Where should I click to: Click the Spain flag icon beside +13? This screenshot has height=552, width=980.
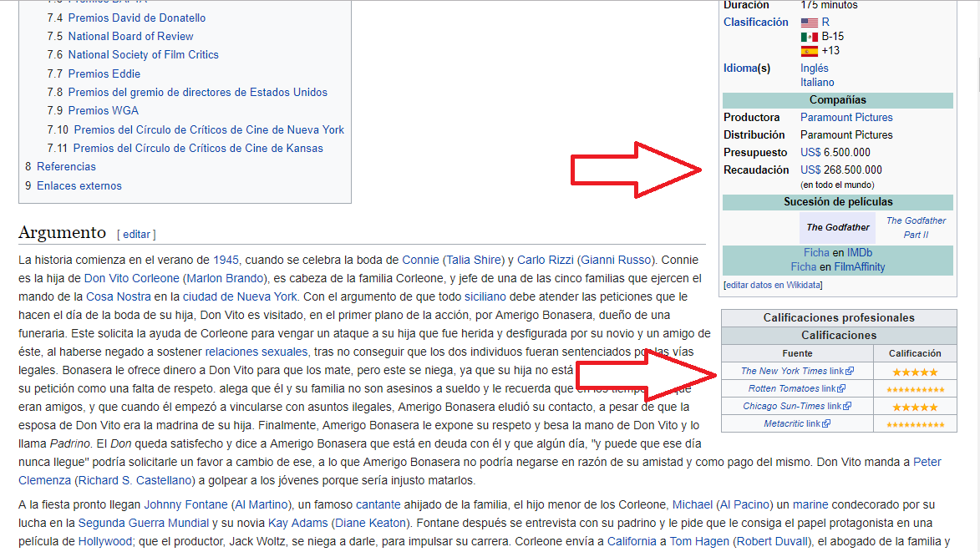[810, 51]
